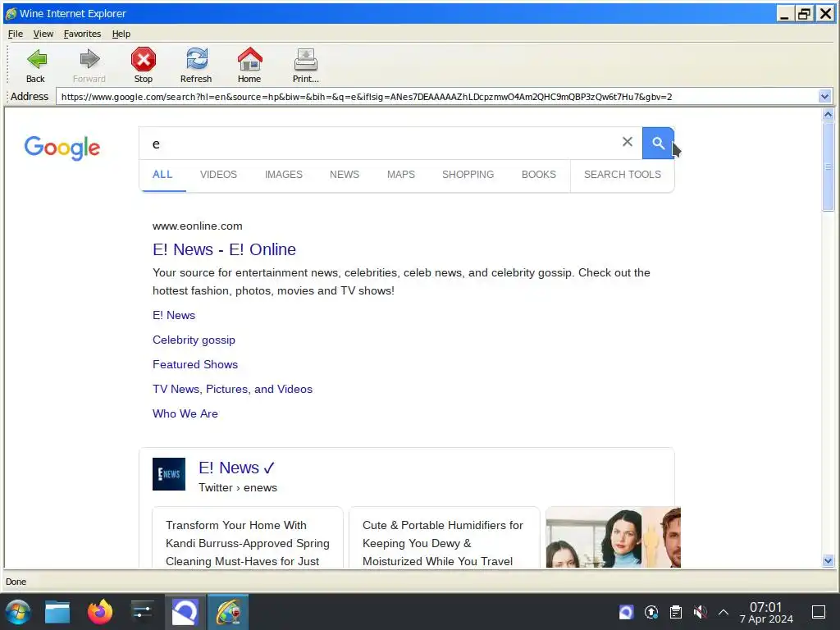
Task: Stop page loading with Stop icon
Action: pos(143,66)
